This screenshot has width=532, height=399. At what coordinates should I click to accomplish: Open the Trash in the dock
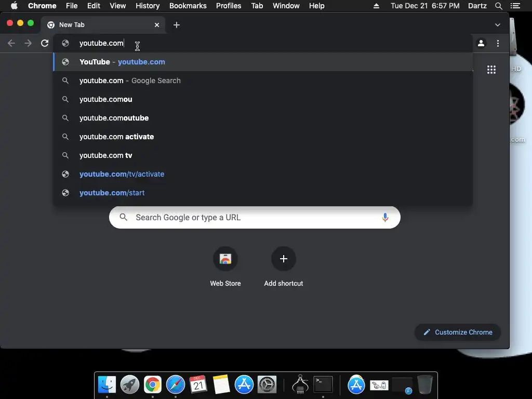pos(425,384)
